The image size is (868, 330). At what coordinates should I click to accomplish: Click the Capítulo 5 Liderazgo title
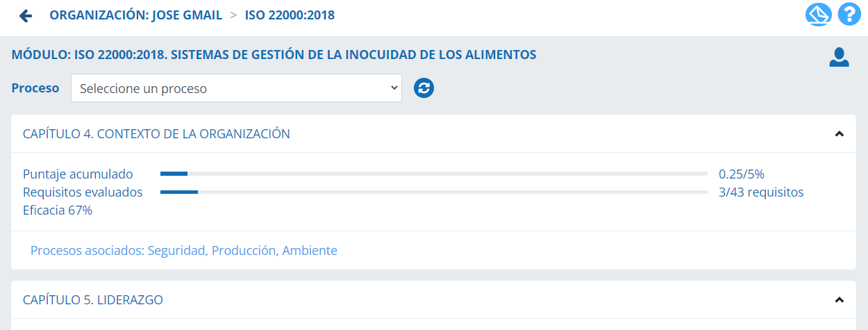(x=93, y=300)
